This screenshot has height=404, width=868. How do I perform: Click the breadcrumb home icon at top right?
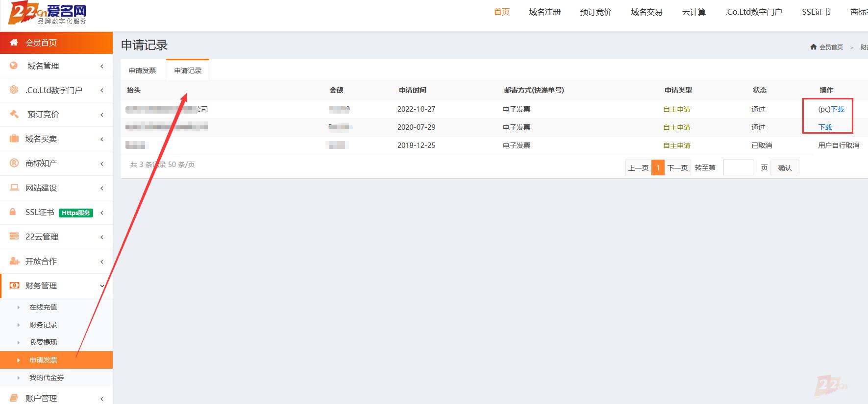[814, 47]
